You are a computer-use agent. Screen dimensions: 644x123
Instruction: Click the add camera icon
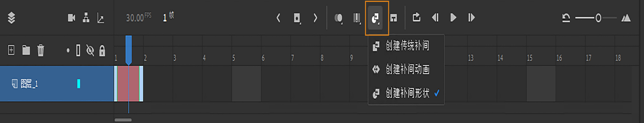pos(71,18)
